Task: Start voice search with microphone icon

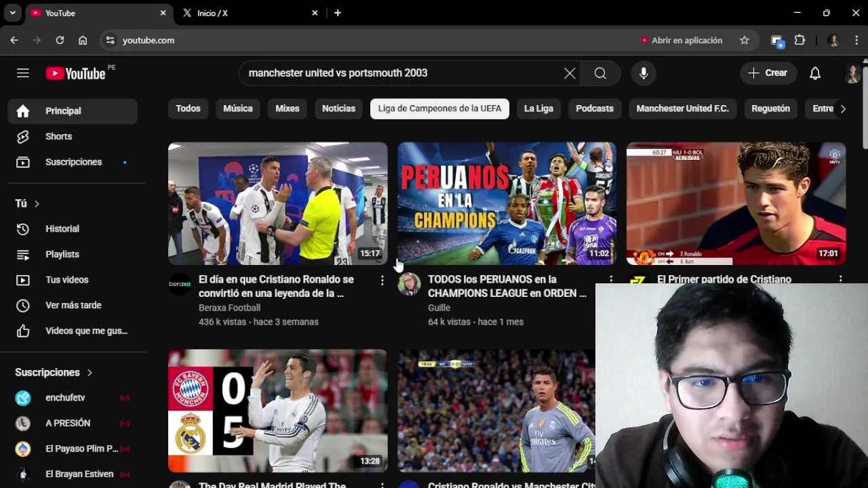Action: [x=644, y=73]
